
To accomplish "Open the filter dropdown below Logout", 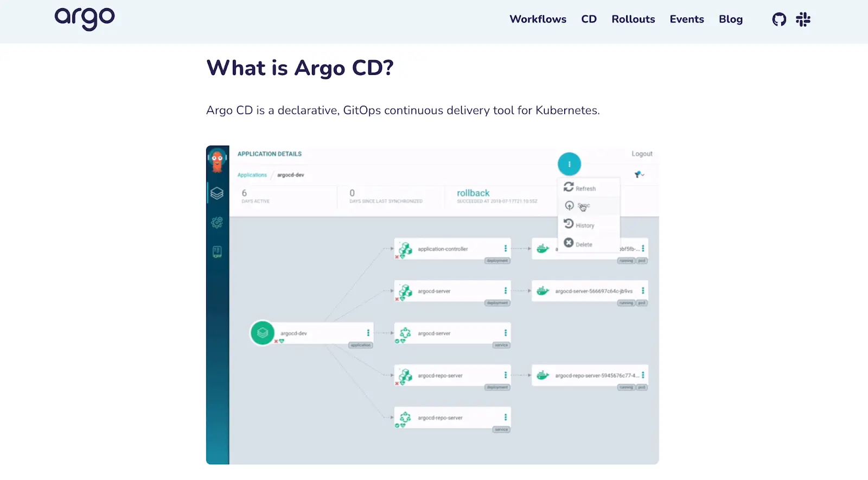I will pyautogui.click(x=639, y=174).
